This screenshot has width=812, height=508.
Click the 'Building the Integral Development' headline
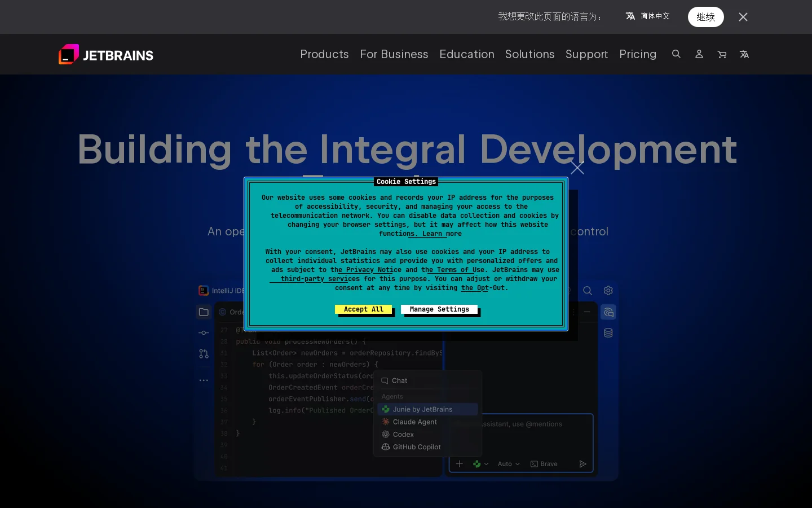click(x=407, y=150)
